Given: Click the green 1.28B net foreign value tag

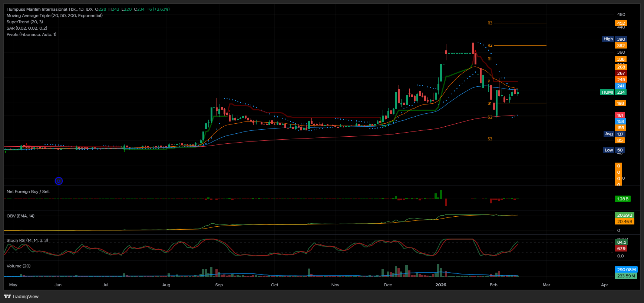Looking at the screenshot, I should click(622, 199).
